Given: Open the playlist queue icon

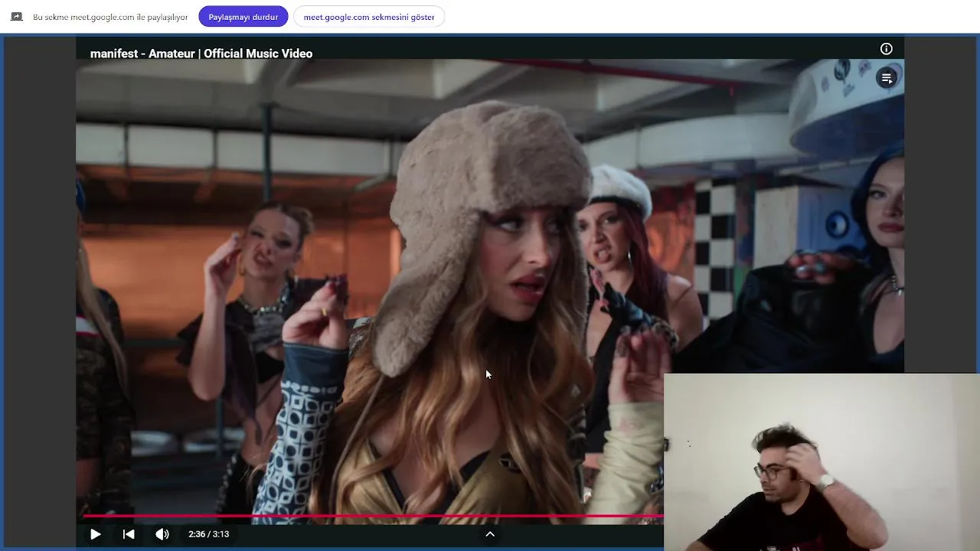Looking at the screenshot, I should (x=887, y=78).
